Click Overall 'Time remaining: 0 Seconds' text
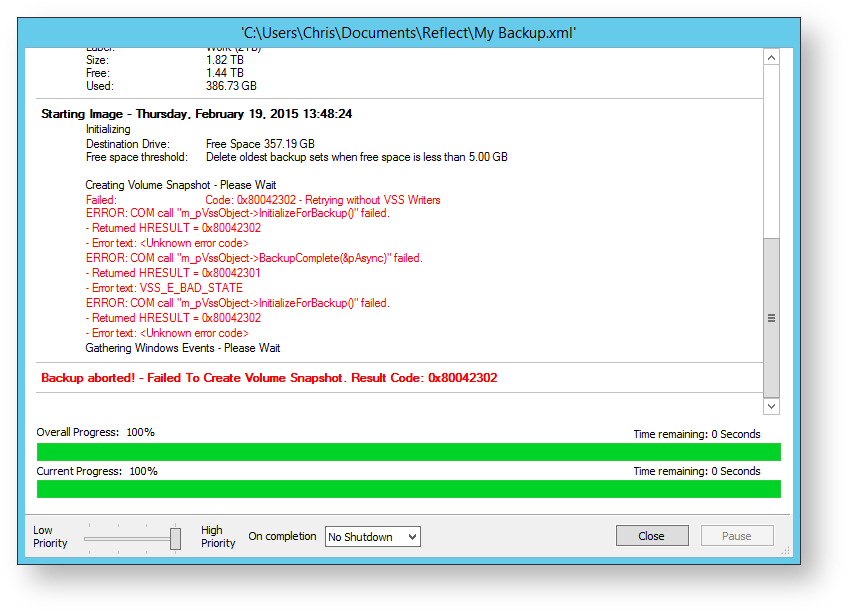 click(697, 434)
